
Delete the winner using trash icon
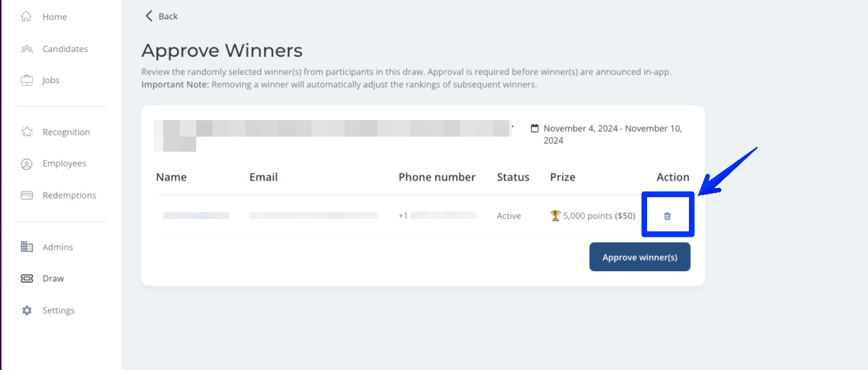pos(667,216)
